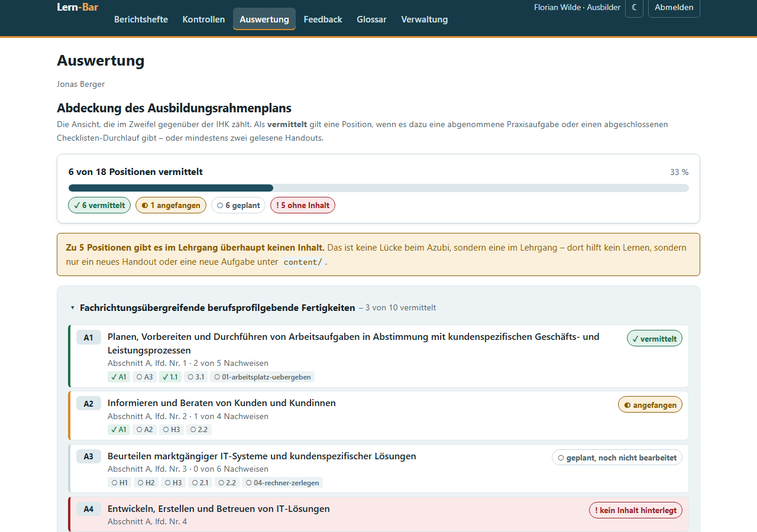Click the 'angefangen' status badge on A2
This screenshot has height=532, width=757.
(x=650, y=405)
